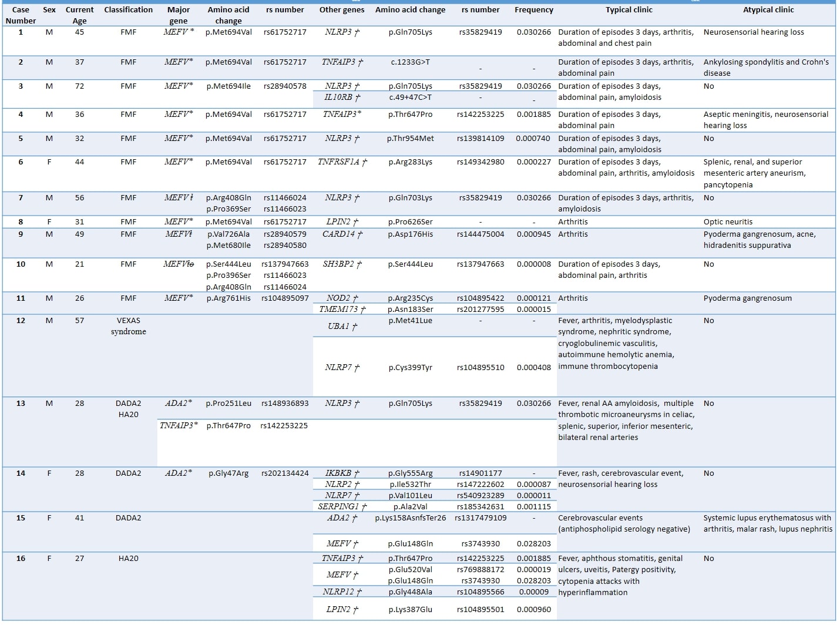
Task: Select rs number rs202134424
Action: [x=285, y=473]
